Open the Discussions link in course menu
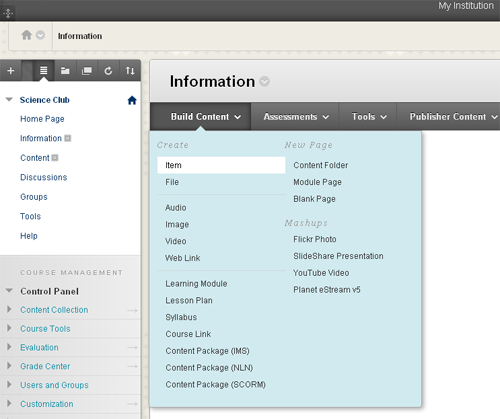The height and width of the screenshot is (419, 500). click(x=44, y=177)
